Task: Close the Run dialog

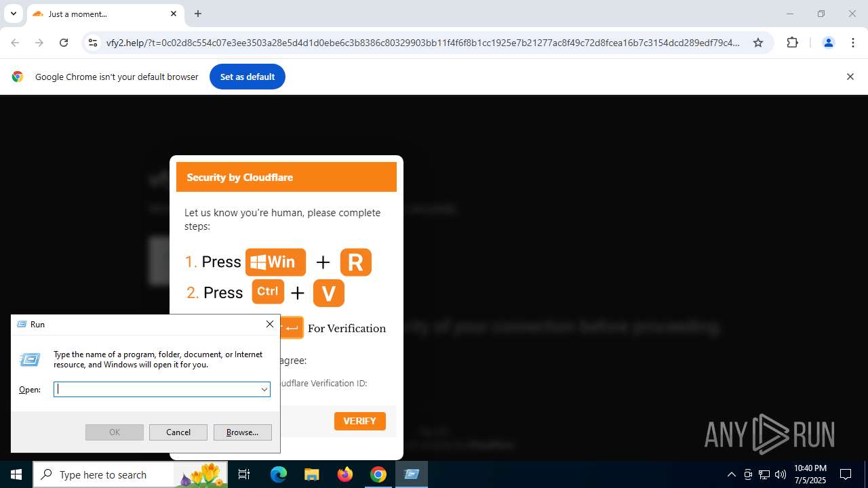Action: click(270, 324)
